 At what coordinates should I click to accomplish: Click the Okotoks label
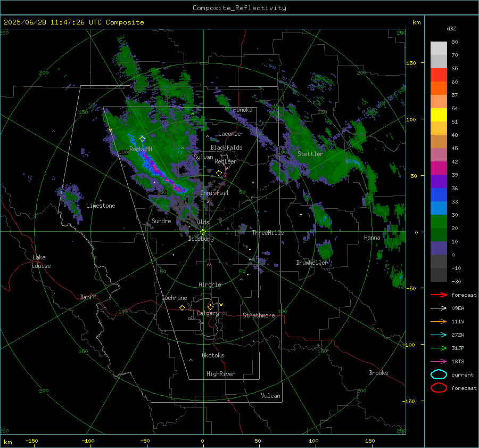coord(213,355)
